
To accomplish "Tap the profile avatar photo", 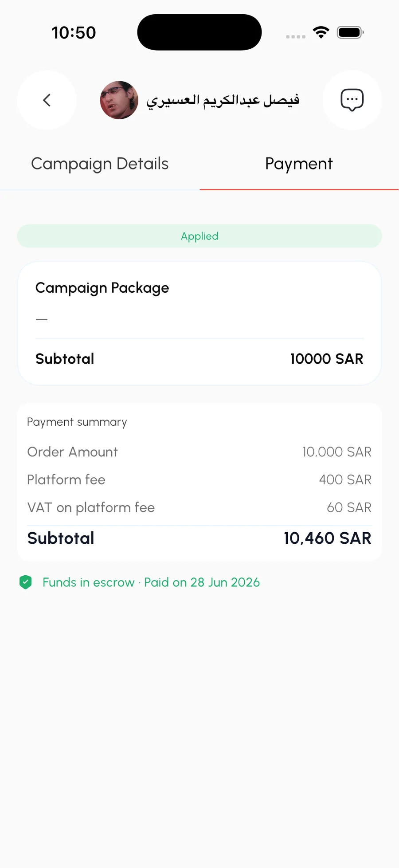I will pos(119,100).
